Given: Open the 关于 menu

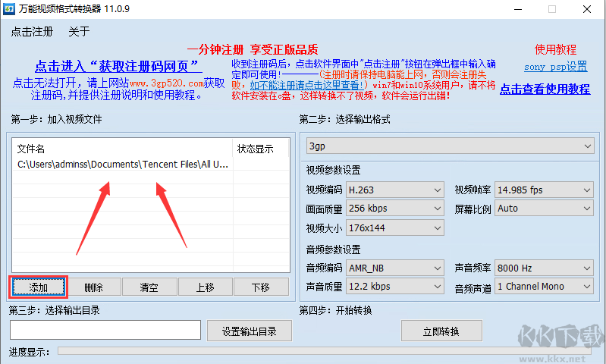Looking at the screenshot, I should 79,32.
